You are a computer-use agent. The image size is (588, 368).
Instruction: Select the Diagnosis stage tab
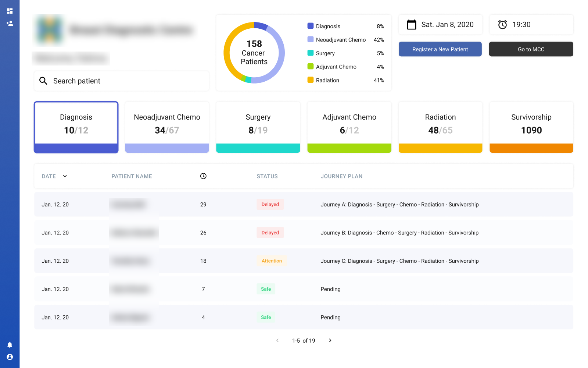pos(76,127)
